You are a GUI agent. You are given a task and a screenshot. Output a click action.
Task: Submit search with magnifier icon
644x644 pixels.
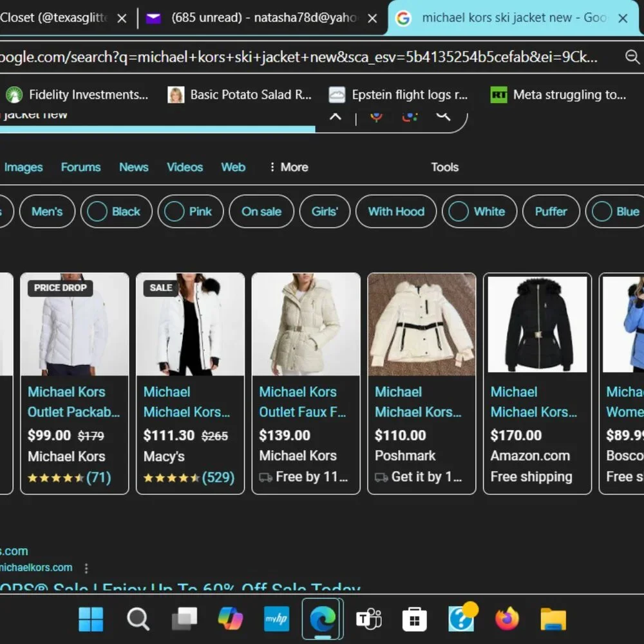tap(443, 116)
